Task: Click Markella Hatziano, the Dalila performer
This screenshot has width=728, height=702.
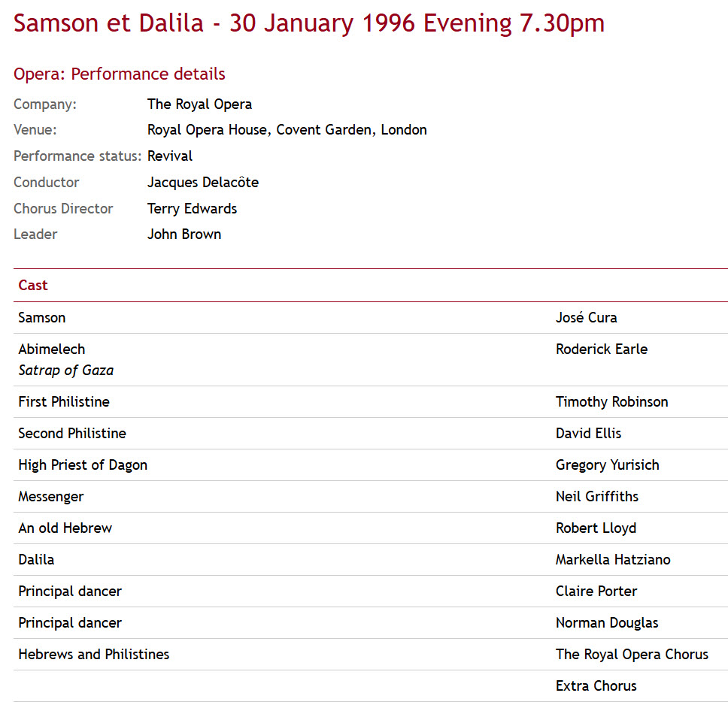Action: (613, 559)
